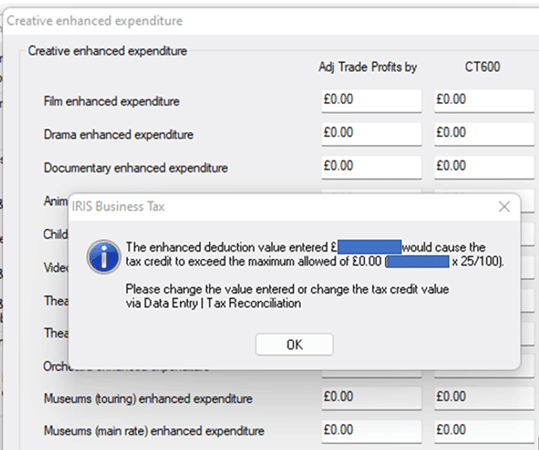Click the Documentary enhanced expenditure label
This screenshot has height=450, width=539.
click(135, 168)
